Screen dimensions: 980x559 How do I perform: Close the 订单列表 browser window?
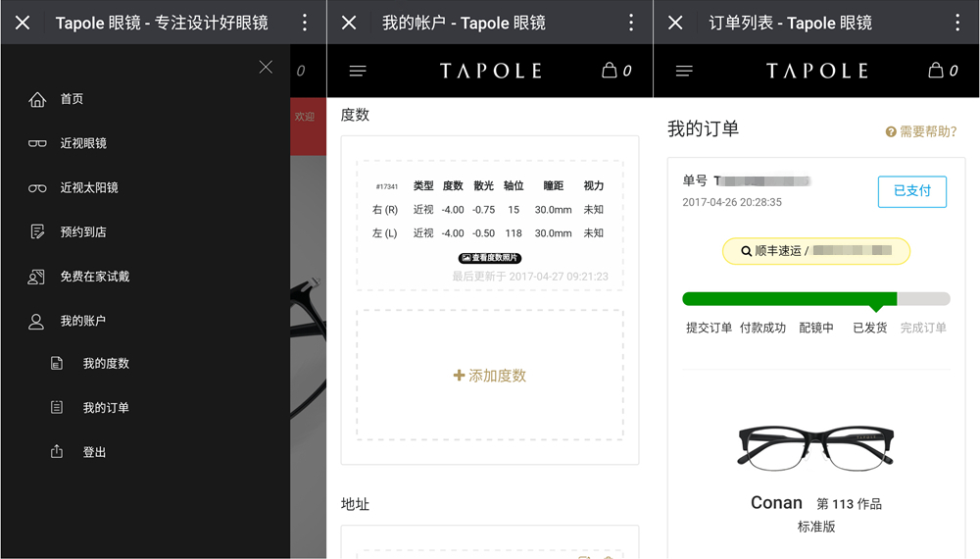[x=675, y=23]
